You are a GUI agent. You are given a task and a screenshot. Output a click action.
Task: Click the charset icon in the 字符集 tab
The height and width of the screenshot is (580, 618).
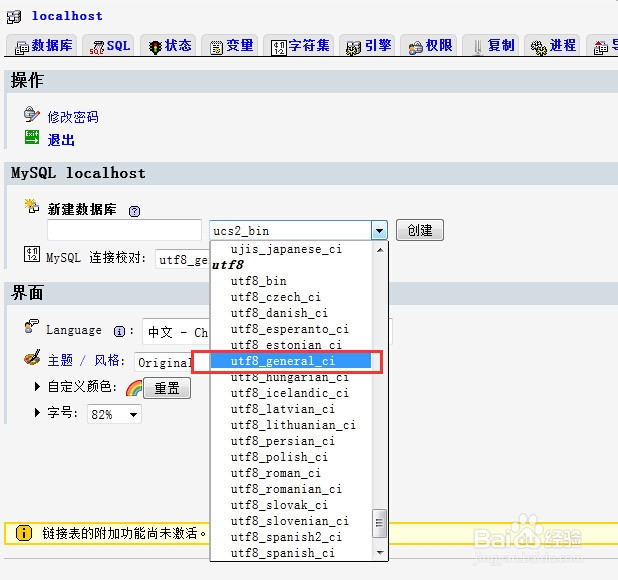click(x=278, y=48)
